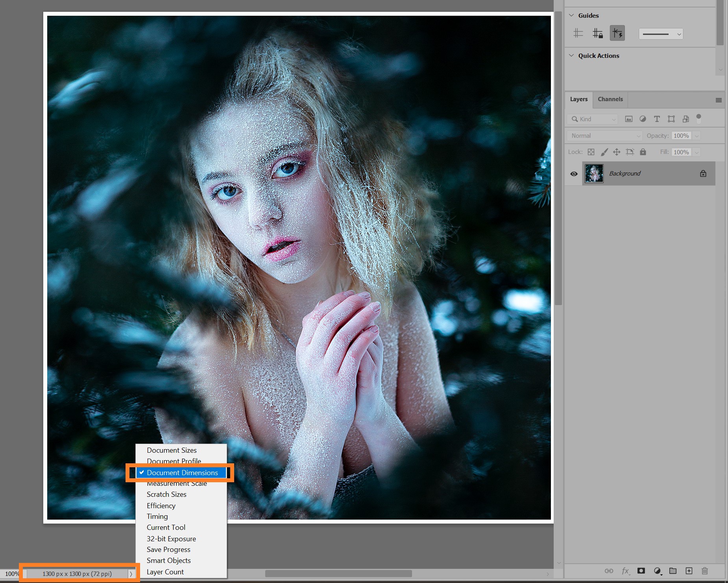The image size is (728, 583).
Task: Collapse the Guides section
Action: 571,15
